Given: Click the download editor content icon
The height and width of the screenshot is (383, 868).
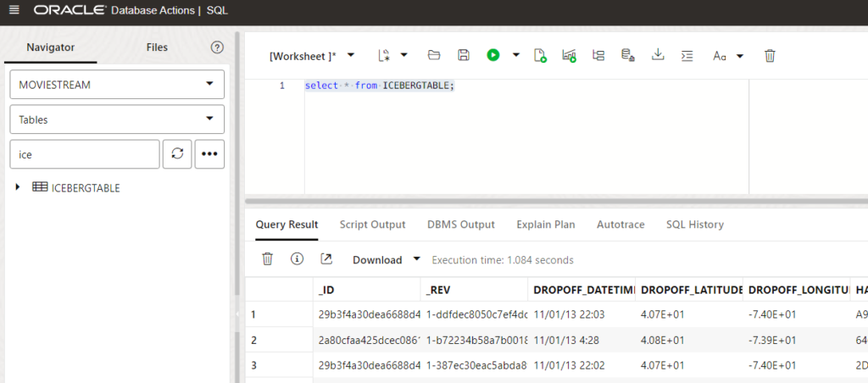Looking at the screenshot, I should [657, 55].
